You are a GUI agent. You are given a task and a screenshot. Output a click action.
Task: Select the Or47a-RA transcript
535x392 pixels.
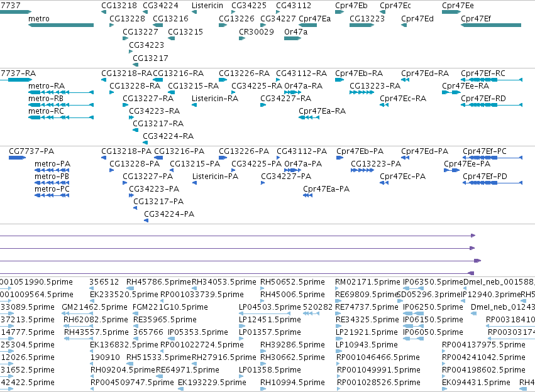pos(292,92)
